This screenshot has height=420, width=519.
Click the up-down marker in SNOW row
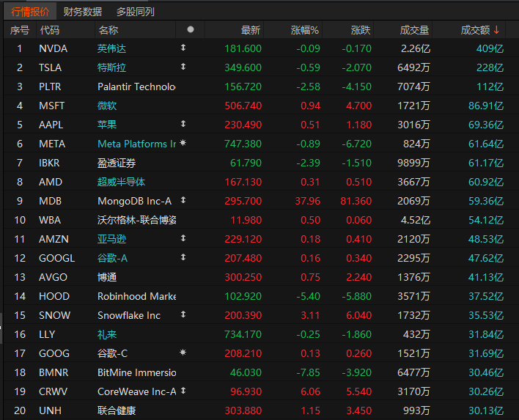[x=183, y=314]
